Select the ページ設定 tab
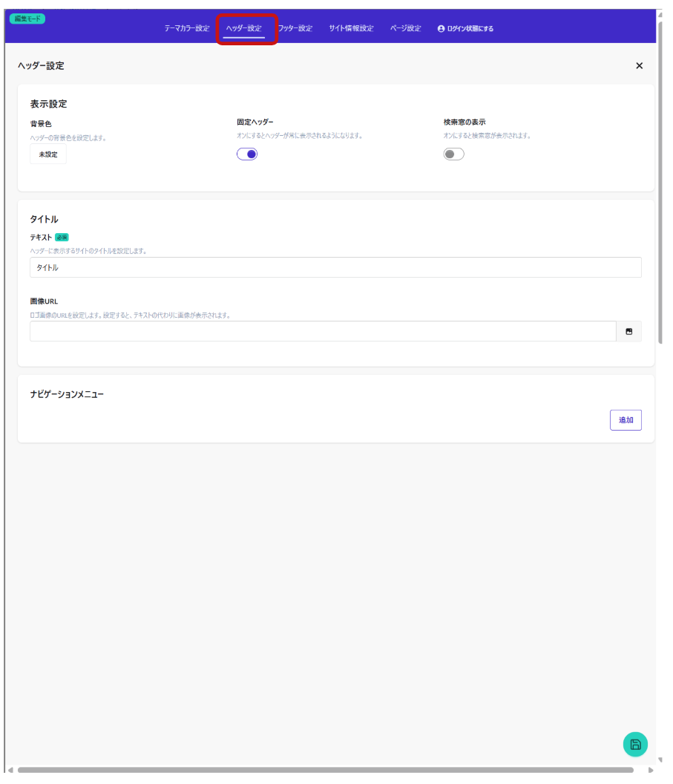The image size is (673, 784). click(x=405, y=29)
